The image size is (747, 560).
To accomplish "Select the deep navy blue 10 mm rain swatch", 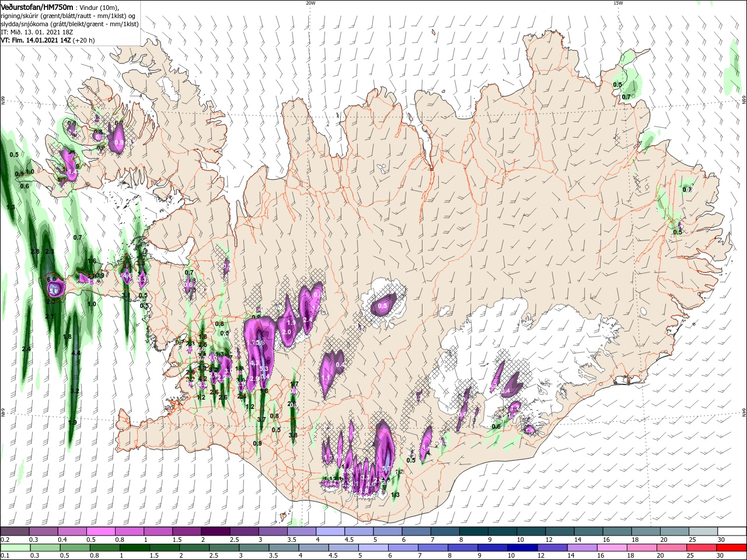I will click(522, 548).
